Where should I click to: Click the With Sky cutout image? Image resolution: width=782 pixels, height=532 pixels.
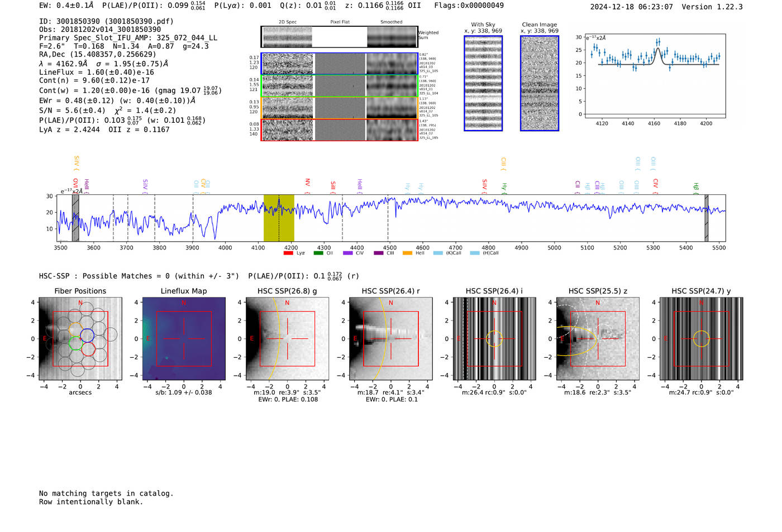(483, 83)
